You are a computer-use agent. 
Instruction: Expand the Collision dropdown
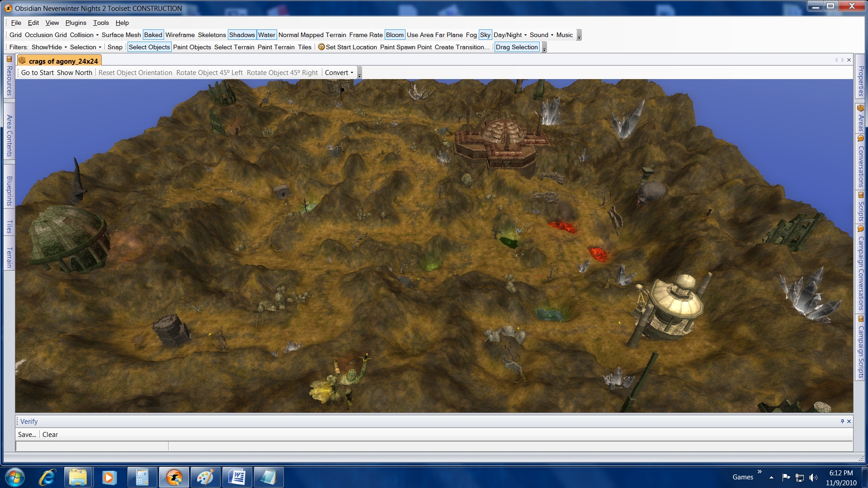(84, 35)
